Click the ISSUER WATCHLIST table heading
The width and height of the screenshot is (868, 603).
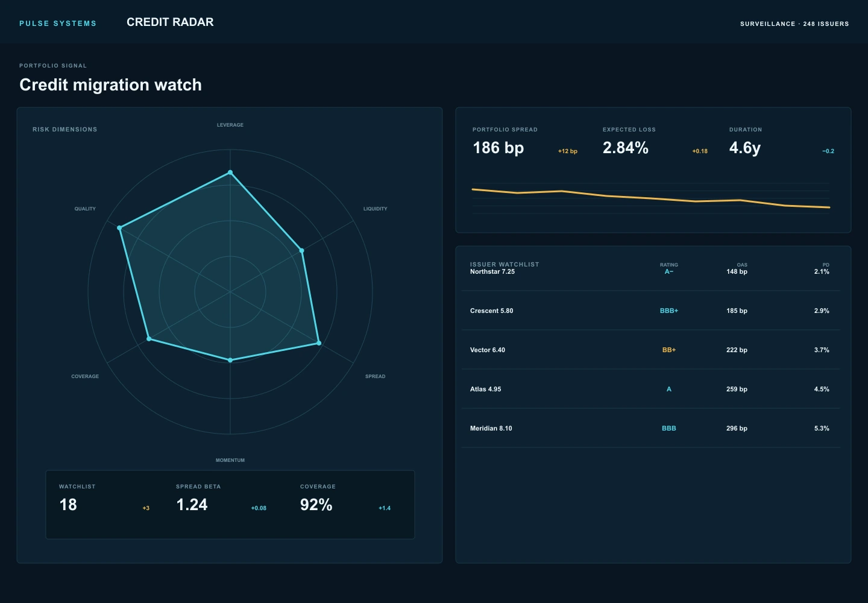pos(505,264)
